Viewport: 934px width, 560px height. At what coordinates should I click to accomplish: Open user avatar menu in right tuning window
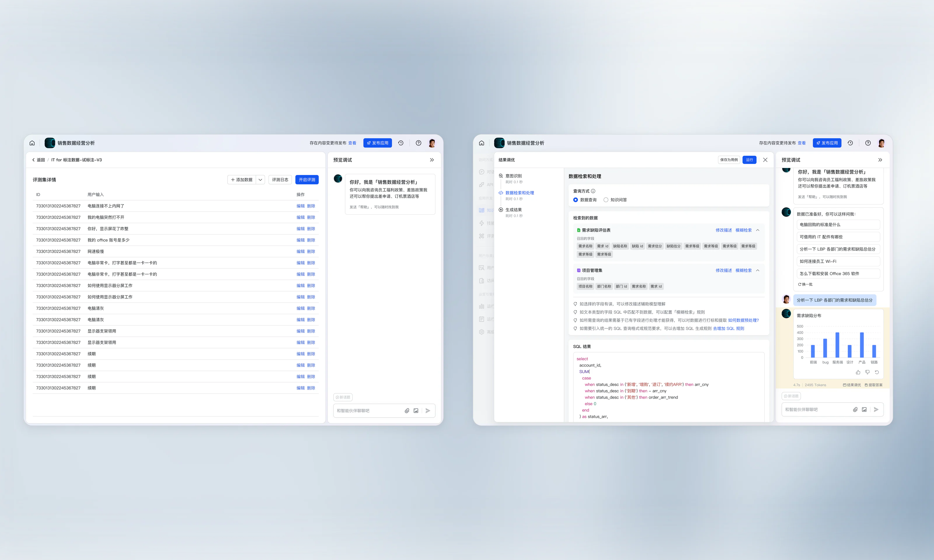pos(881,143)
